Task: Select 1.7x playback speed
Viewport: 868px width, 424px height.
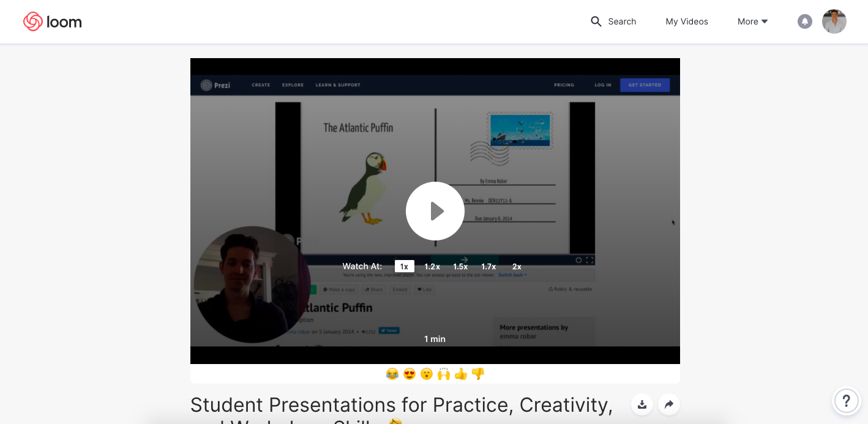Action: click(488, 266)
